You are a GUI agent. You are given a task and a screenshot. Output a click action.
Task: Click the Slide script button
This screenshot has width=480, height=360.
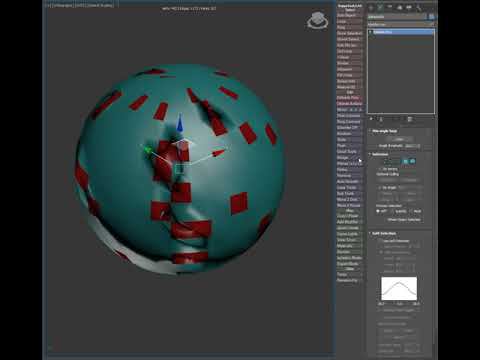point(349,140)
